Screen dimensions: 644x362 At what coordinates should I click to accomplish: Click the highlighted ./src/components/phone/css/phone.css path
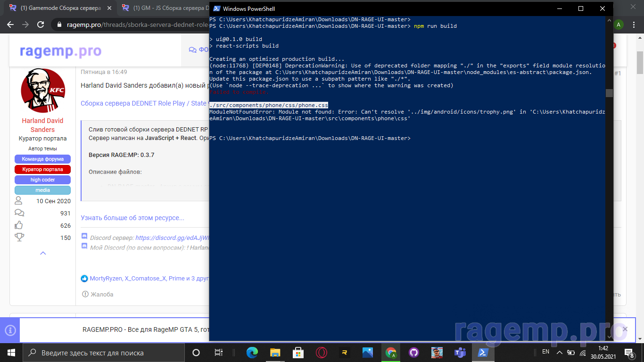click(269, 105)
